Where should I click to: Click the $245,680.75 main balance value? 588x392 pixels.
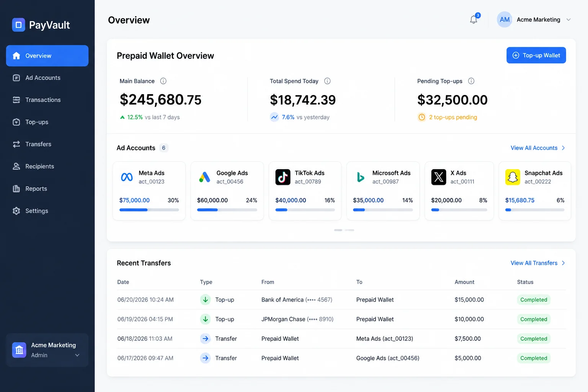160,100
